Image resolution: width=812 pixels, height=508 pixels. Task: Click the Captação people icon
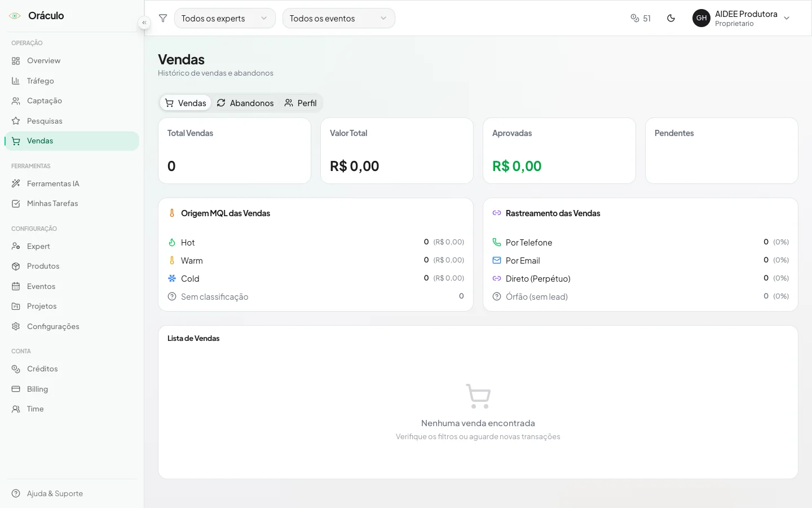[x=16, y=101]
